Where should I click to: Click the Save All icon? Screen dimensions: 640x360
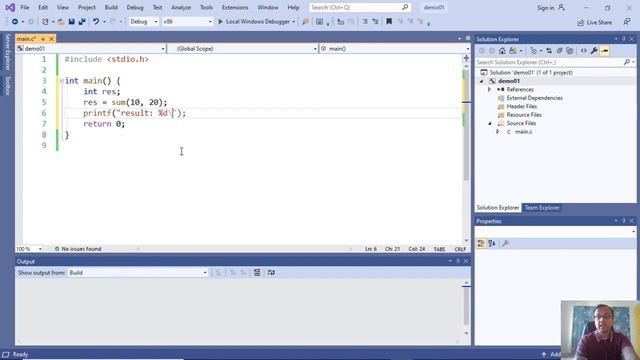[82, 22]
